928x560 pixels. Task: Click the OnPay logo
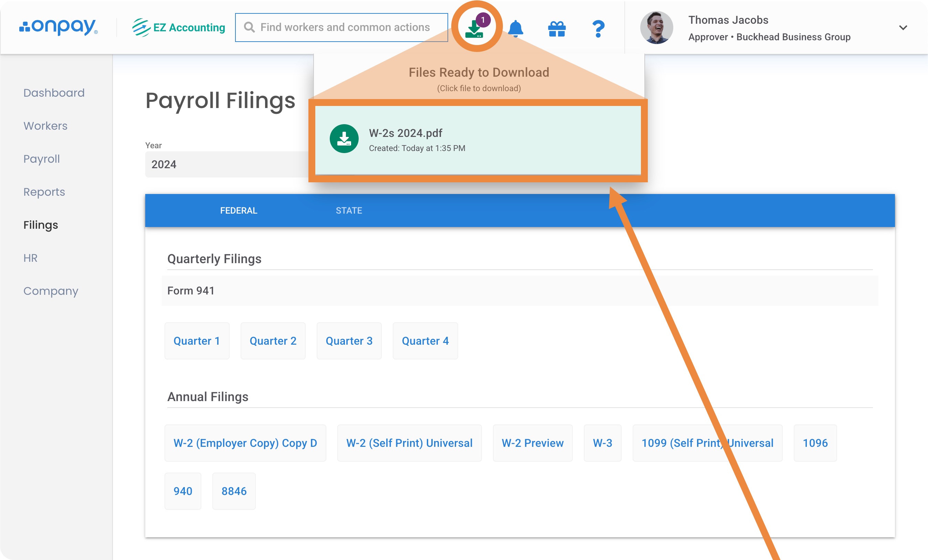[59, 27]
